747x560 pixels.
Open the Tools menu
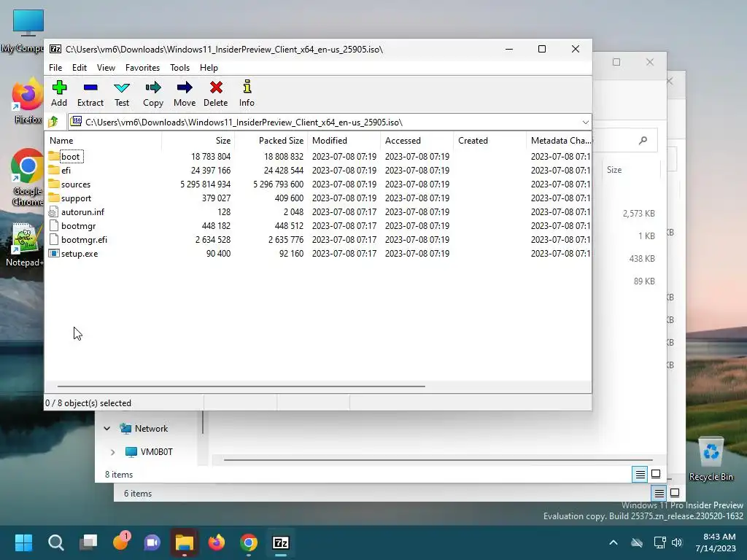tap(179, 68)
